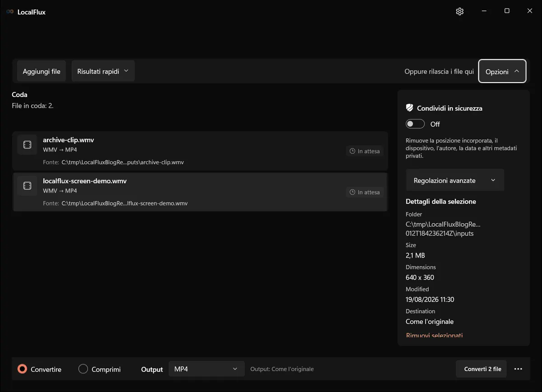
Task: Click the video file icon for archive-clip.wmv
Action: [27, 145]
